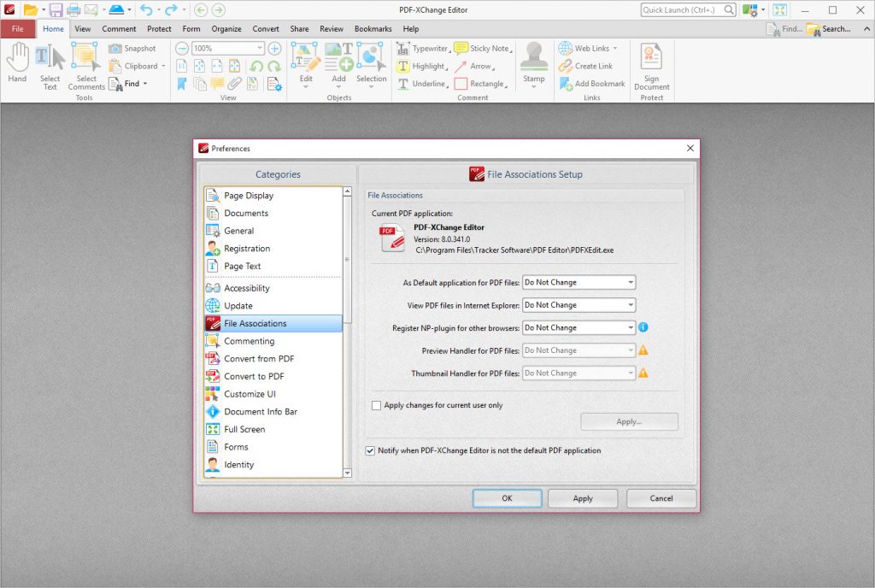Click the Snapshot tool
This screenshot has height=588, width=875.
click(132, 49)
